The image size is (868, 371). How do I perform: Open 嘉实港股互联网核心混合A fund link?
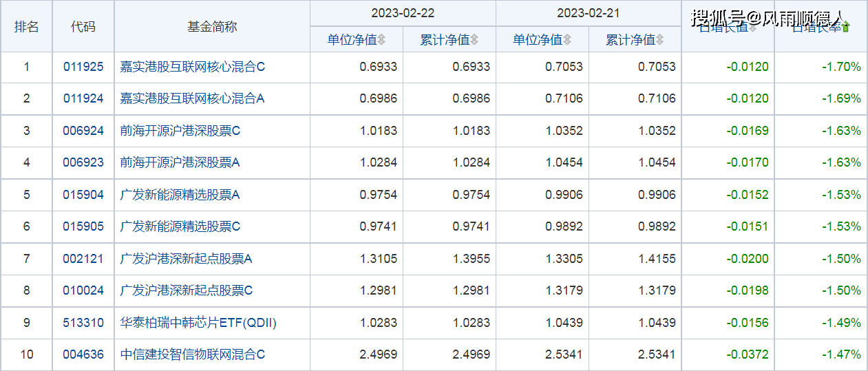point(192,98)
